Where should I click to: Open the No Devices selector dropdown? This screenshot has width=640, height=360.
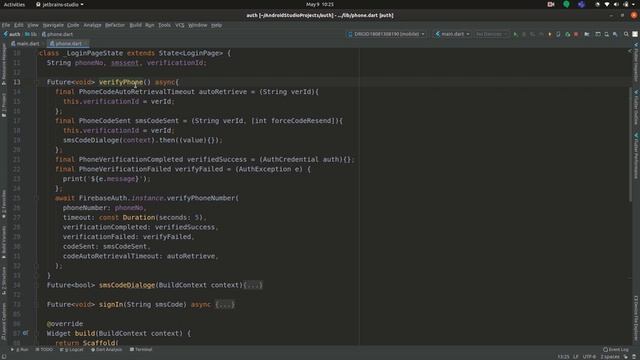491,34
